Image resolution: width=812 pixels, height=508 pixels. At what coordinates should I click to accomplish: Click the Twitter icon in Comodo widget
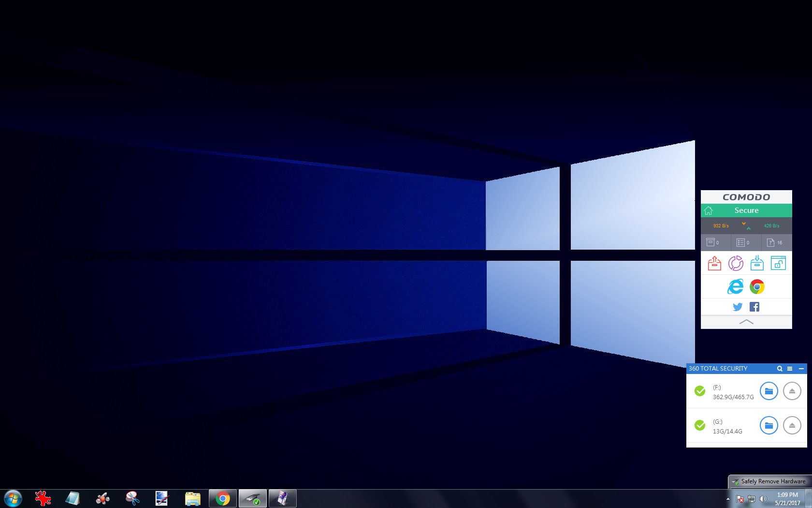click(x=738, y=307)
